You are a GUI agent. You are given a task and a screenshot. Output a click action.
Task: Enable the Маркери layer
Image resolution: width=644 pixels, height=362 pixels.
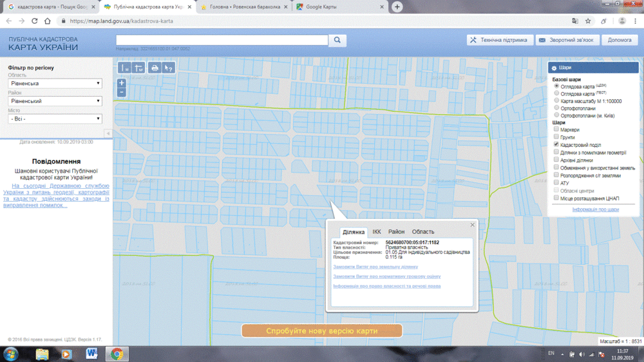(x=556, y=129)
